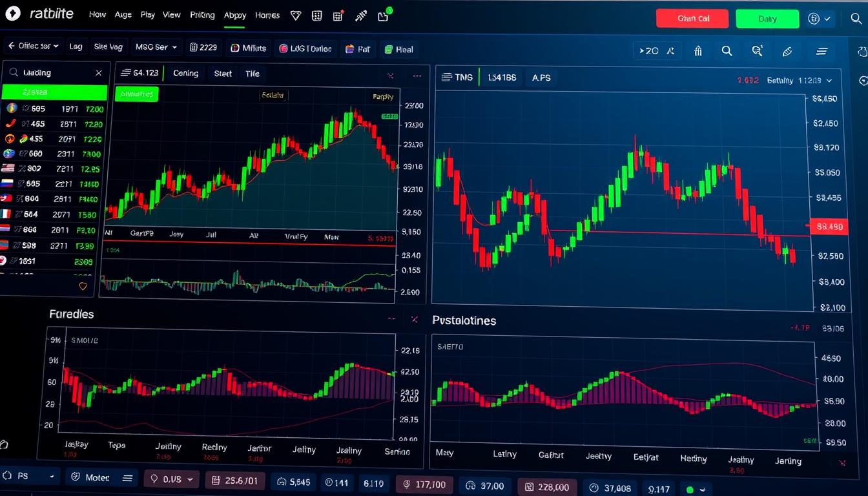Open the MSC Ser dropdown
The image size is (868, 496).
pos(156,47)
